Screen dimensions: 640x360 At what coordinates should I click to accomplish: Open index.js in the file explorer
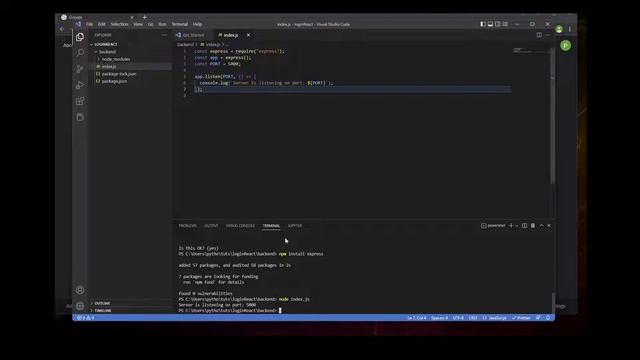tap(131, 67)
